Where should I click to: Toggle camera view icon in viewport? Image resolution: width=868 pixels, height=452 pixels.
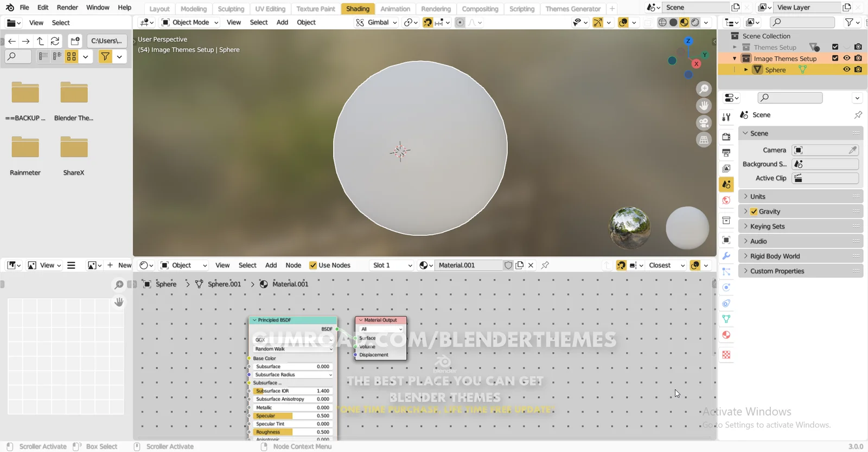[704, 123]
